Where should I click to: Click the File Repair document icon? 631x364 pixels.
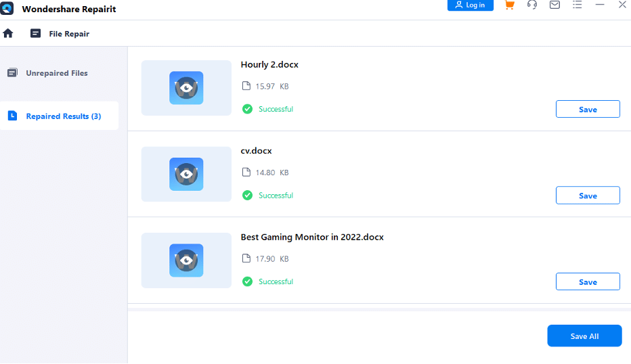pyautogui.click(x=35, y=33)
